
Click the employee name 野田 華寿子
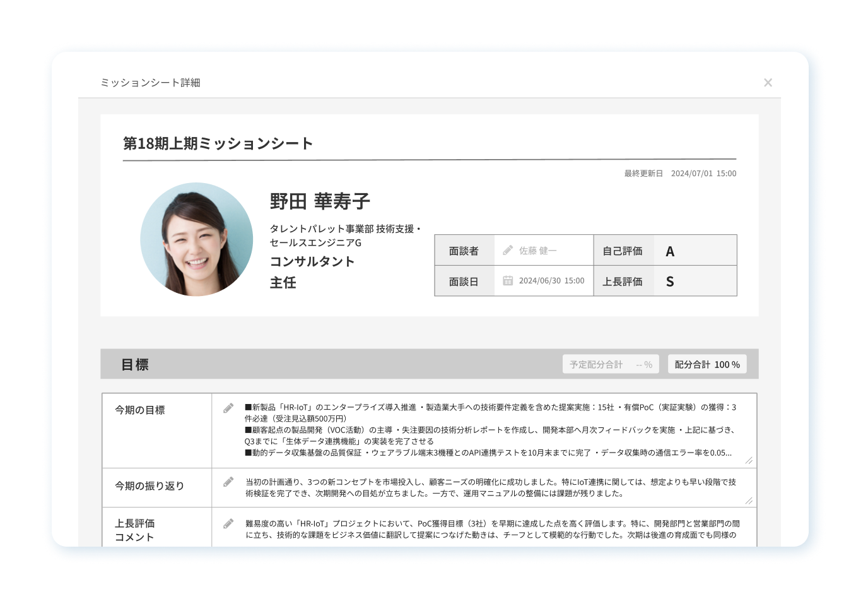tap(320, 201)
